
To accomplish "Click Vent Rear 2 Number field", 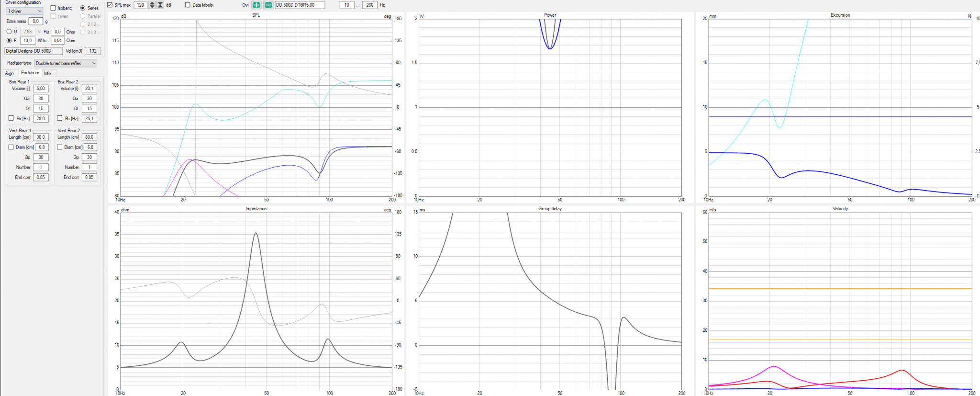I will [89, 167].
